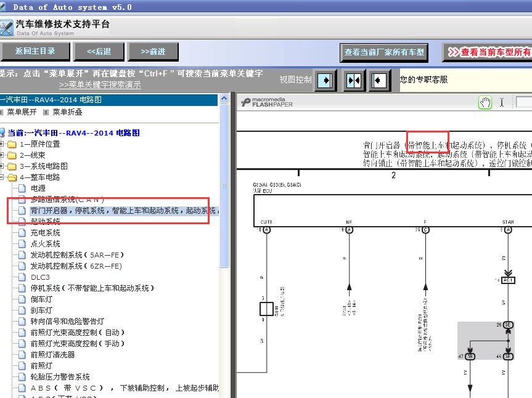Screen dimensions: 532x398
Task: Click the 3—系统电路图 folder icon
Action: pos(12,166)
